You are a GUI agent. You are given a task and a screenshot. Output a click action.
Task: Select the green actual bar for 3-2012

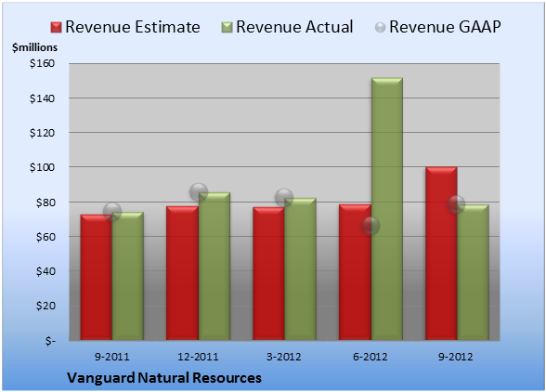300,269
